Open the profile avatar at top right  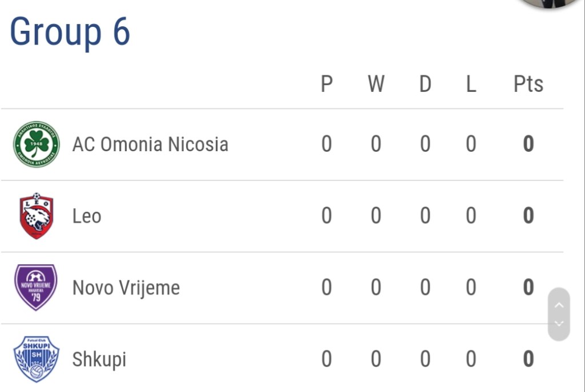click(548, 3)
